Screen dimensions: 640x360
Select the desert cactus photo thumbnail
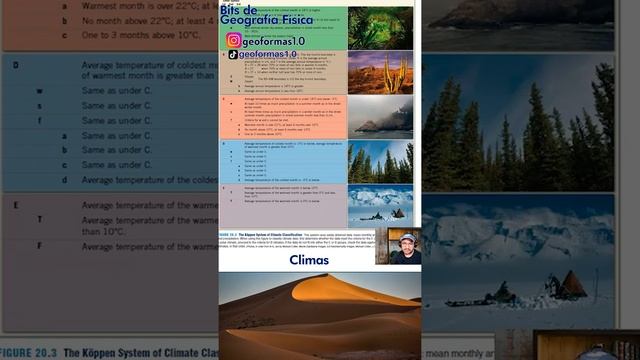(380, 73)
